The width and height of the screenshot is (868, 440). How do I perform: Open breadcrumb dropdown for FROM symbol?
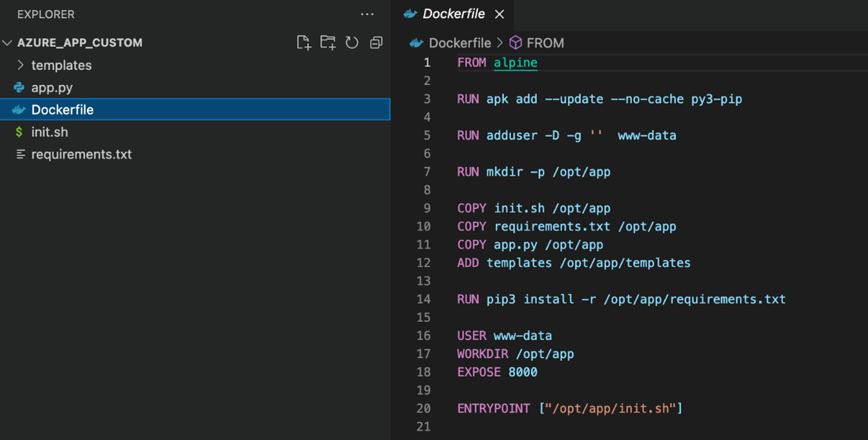point(544,43)
